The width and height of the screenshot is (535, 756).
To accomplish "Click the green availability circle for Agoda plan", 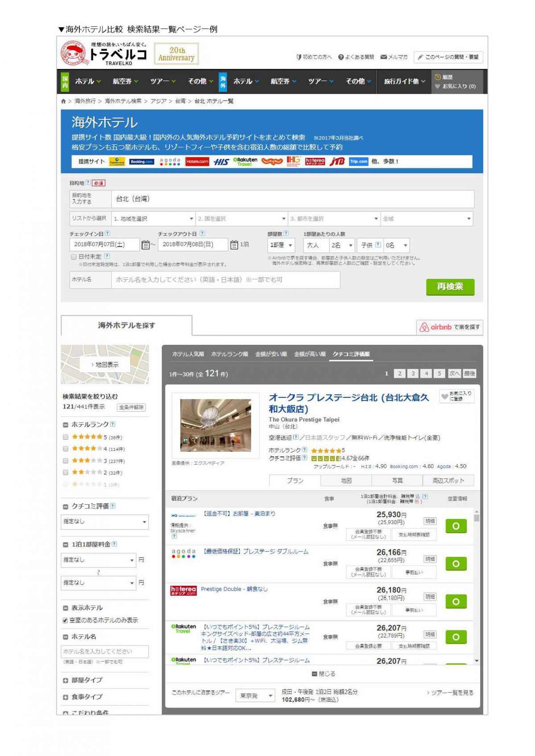I will (x=456, y=564).
